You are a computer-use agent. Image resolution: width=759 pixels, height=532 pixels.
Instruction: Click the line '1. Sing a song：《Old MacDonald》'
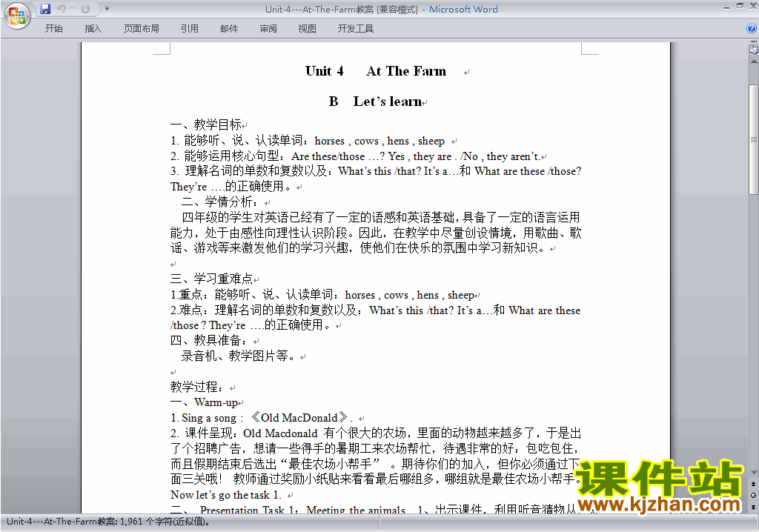pos(262,418)
